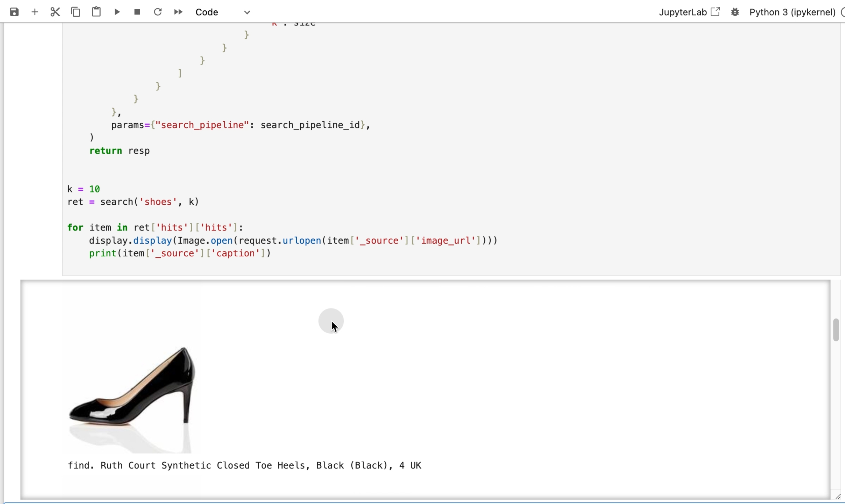This screenshot has height=504, width=845.
Task: Click the return resp line in code
Action: (120, 151)
